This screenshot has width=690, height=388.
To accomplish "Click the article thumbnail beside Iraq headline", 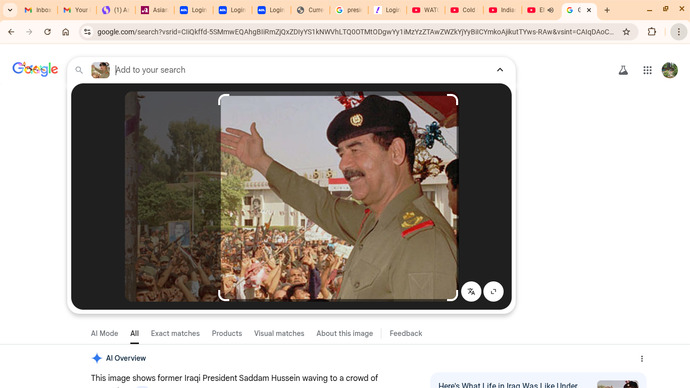I will coord(617,384).
